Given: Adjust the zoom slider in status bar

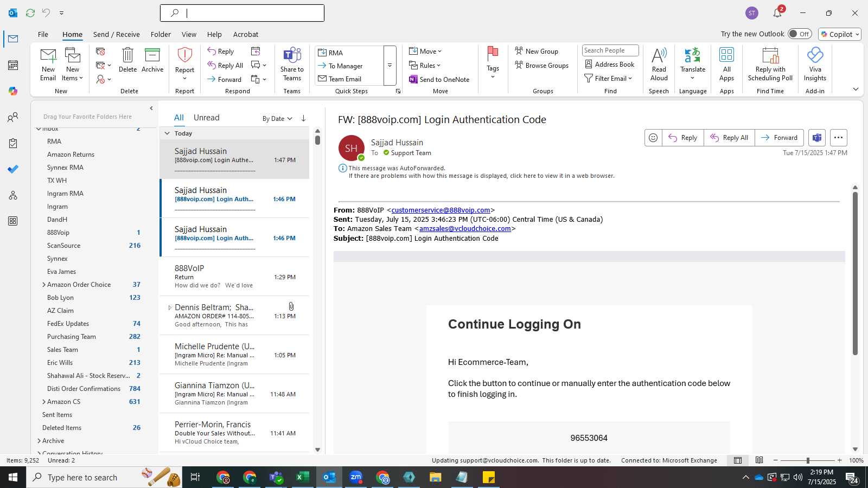Looking at the screenshot, I should (808, 460).
